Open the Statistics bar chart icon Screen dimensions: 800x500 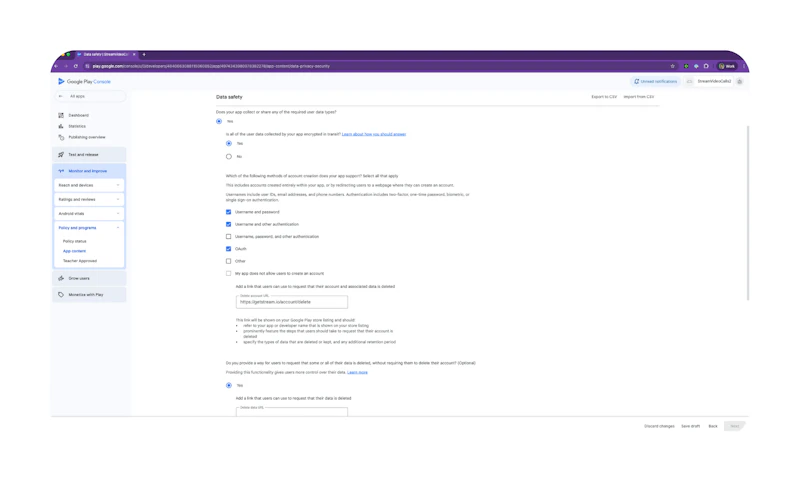point(61,126)
